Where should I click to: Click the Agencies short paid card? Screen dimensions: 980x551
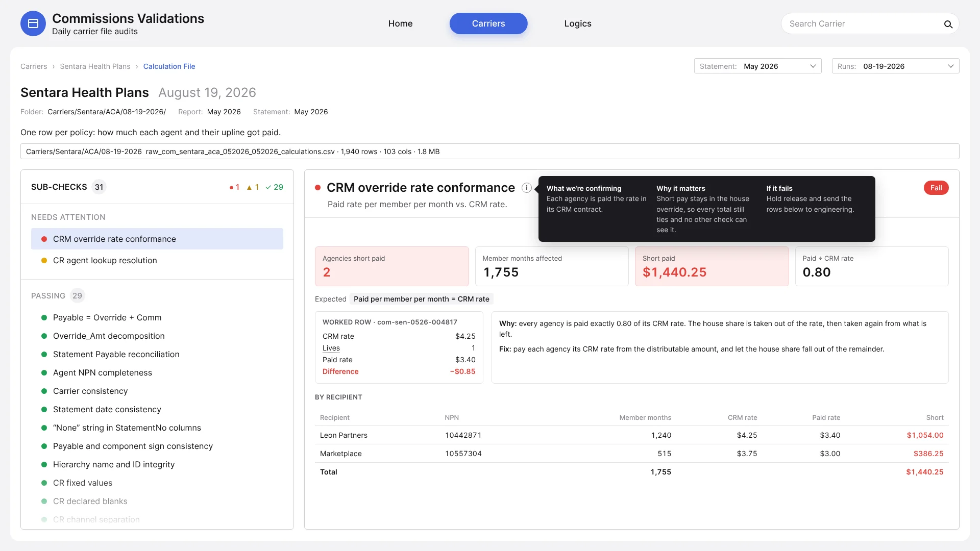pyautogui.click(x=391, y=266)
